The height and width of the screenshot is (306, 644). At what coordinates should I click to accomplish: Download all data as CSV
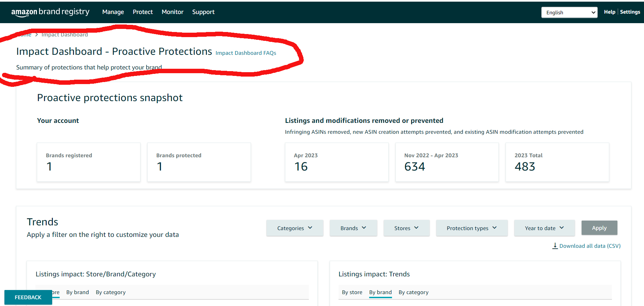click(590, 246)
